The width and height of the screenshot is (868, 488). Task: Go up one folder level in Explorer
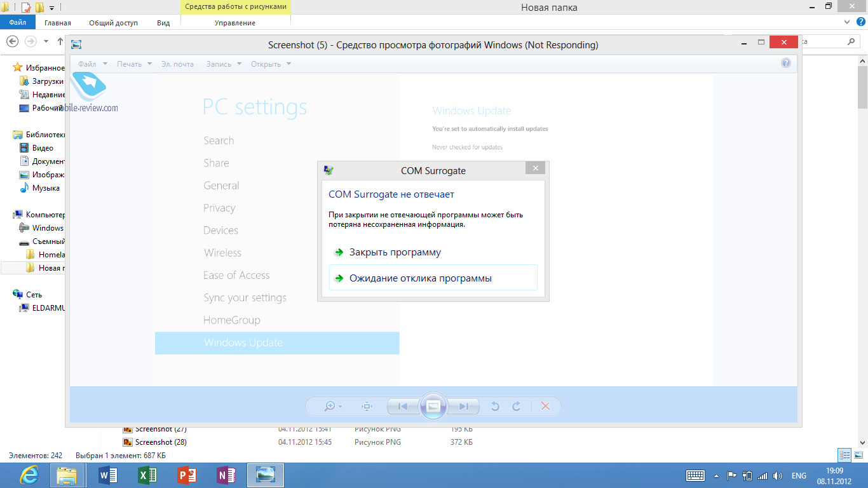coord(60,41)
